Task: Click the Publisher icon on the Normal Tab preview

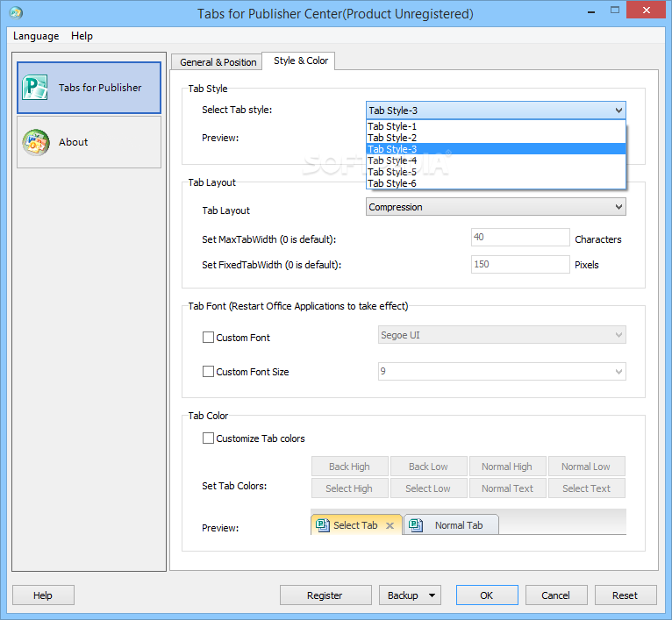Action: (415, 525)
